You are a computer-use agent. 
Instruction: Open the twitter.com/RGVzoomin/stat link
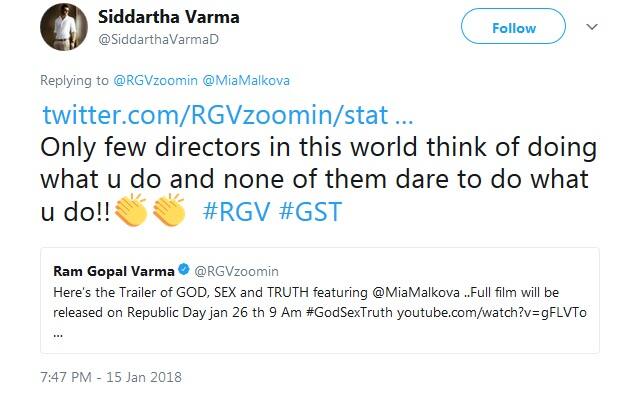click(x=228, y=115)
